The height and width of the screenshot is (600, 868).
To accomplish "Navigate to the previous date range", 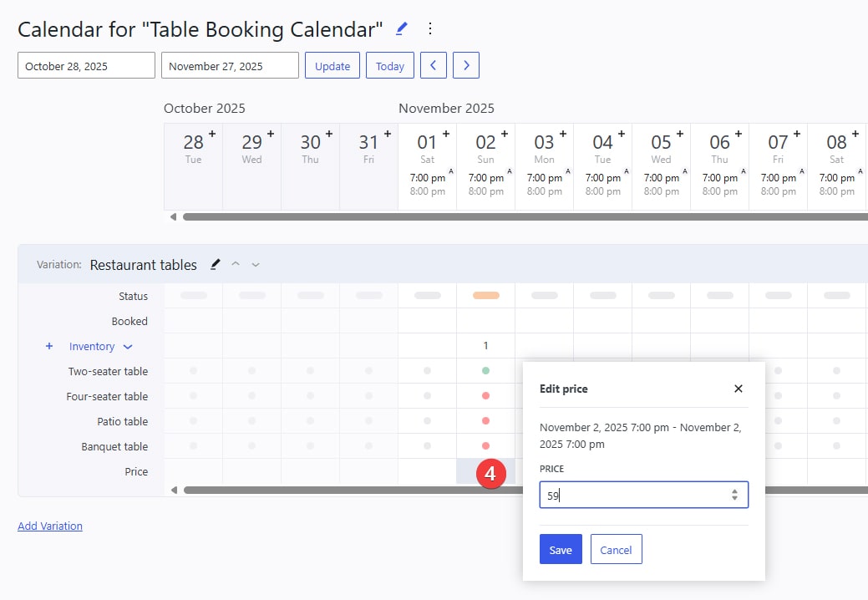I will 433,64.
